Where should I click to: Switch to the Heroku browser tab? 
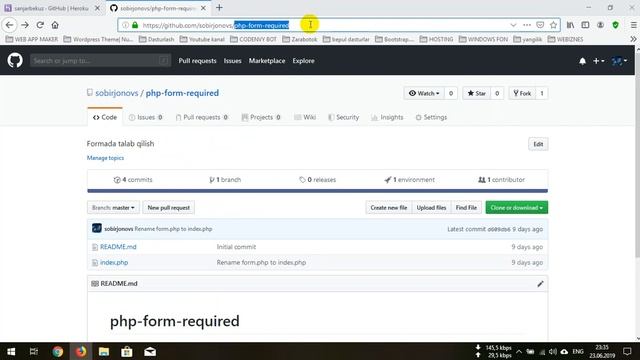point(51,8)
